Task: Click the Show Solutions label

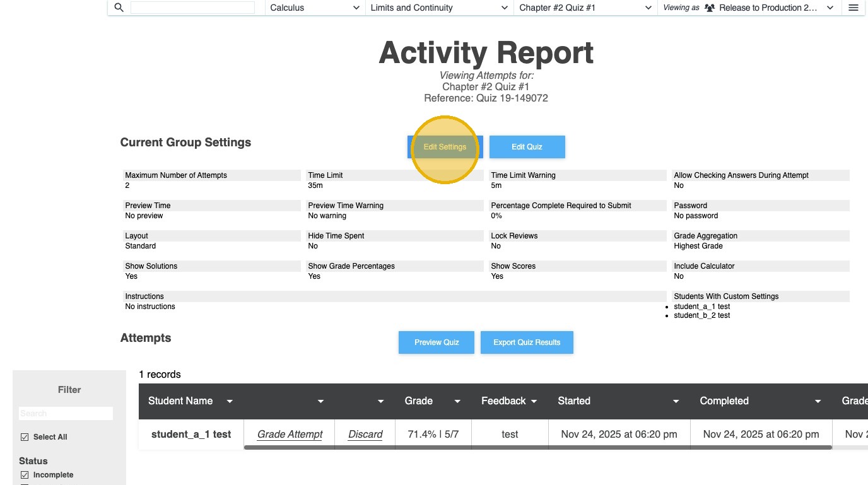Action: (151, 266)
